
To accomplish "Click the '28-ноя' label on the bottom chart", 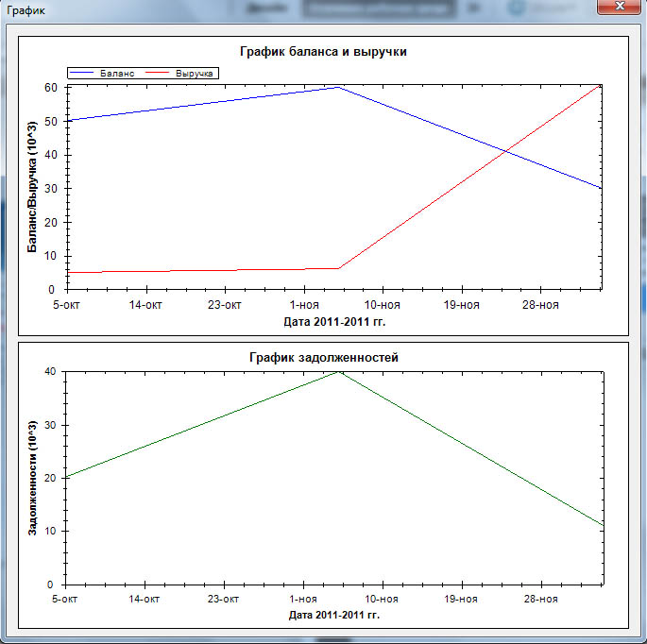I will click(x=540, y=599).
